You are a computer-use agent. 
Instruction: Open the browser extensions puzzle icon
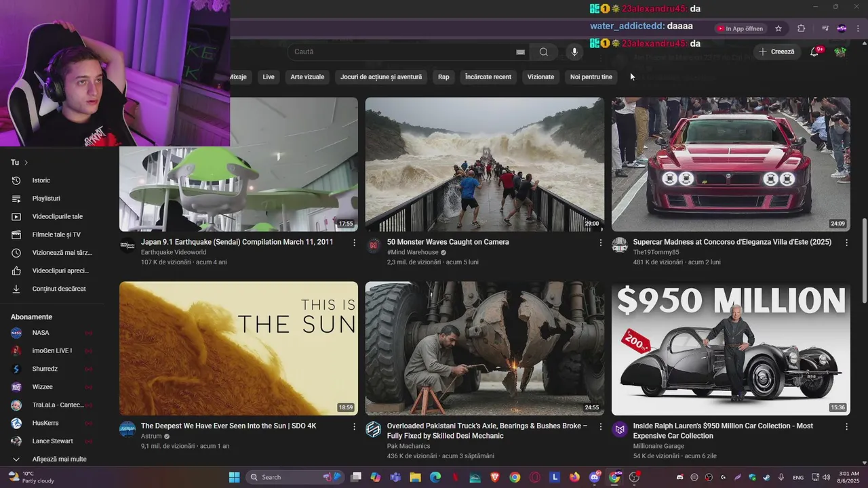pyautogui.click(x=802, y=28)
